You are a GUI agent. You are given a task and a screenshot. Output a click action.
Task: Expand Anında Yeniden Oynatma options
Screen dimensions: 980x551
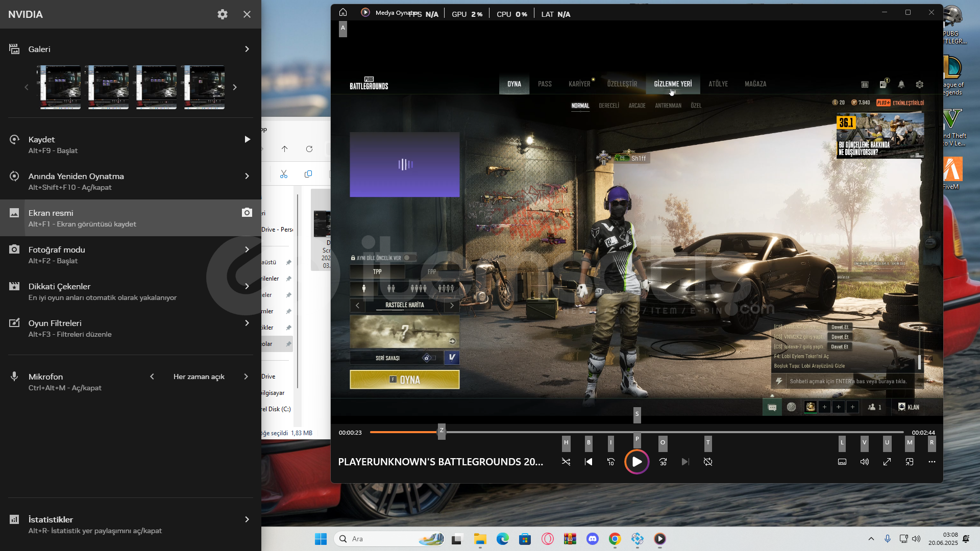[247, 176]
